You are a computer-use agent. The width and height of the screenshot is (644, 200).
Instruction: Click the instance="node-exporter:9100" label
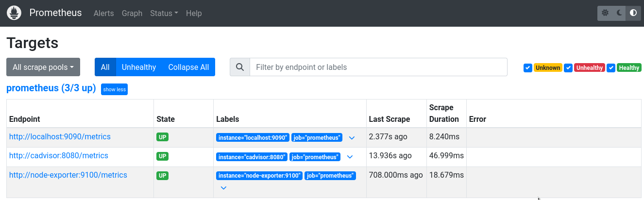click(259, 176)
